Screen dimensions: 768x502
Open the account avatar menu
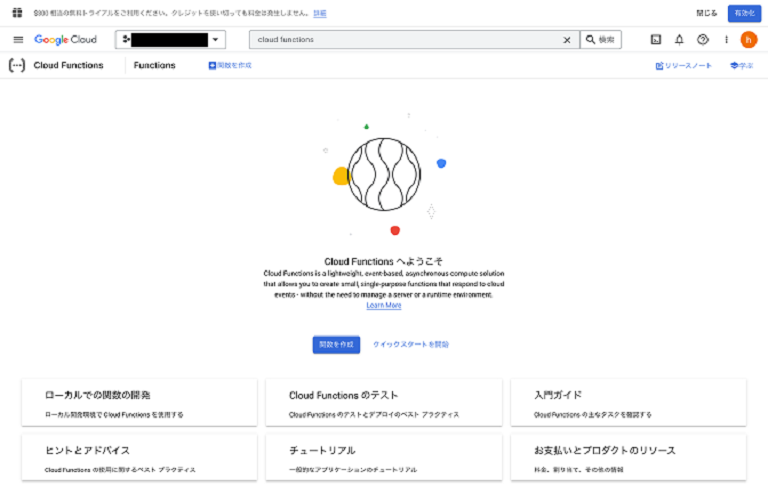[x=748, y=40]
